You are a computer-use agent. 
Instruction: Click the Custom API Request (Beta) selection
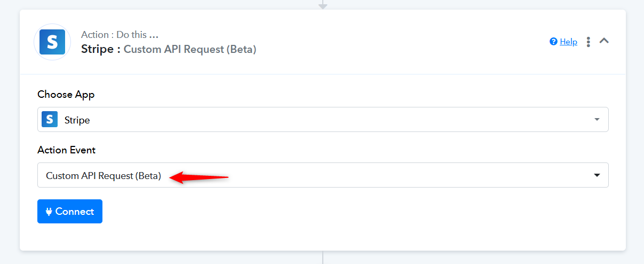click(x=104, y=175)
